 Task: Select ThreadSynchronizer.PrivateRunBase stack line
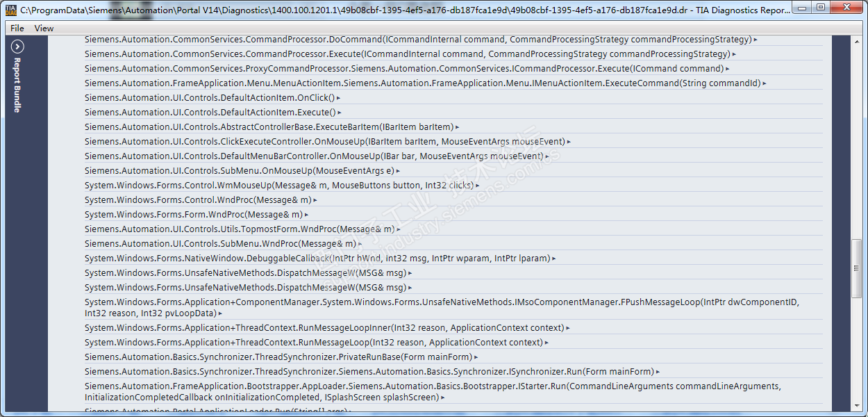(x=278, y=357)
